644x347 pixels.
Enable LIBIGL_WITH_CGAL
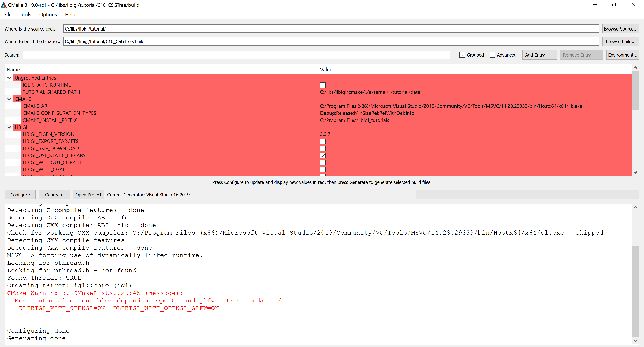click(x=323, y=169)
